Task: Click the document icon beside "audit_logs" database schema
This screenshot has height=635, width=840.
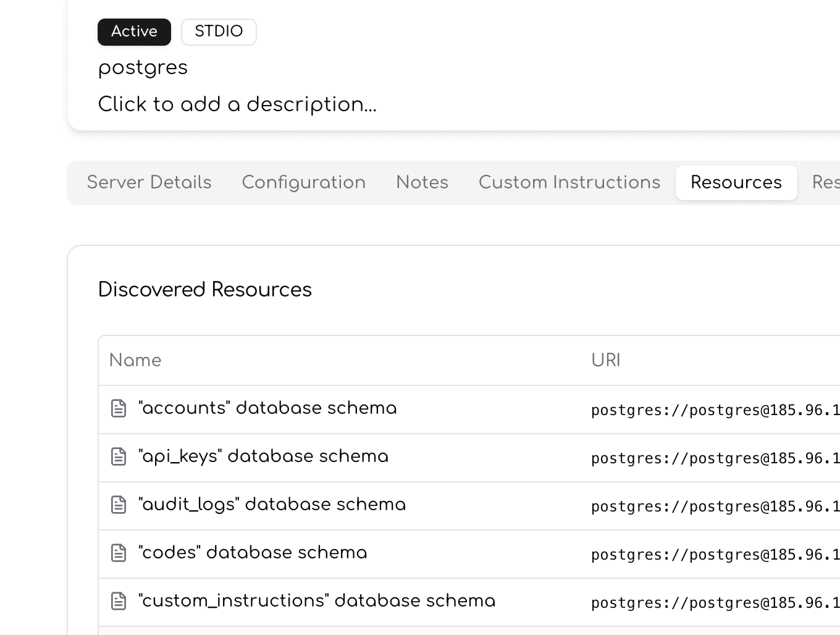Action: [118, 505]
